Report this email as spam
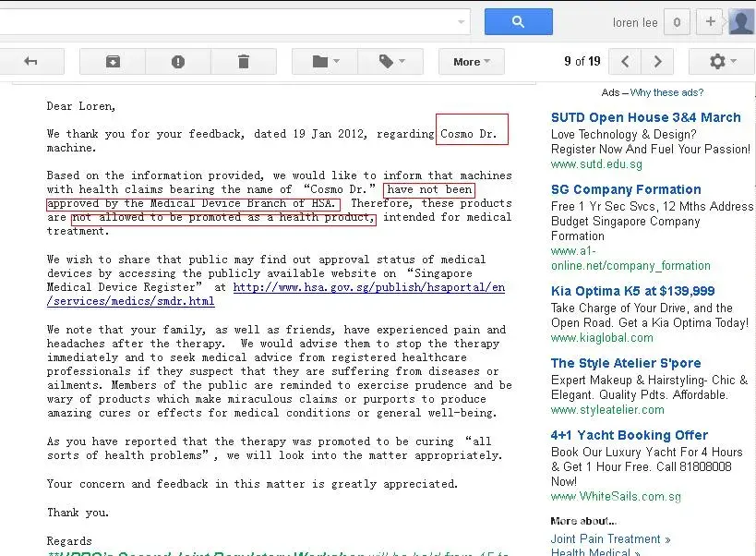Viewport: 756px width, 556px height. click(177, 62)
